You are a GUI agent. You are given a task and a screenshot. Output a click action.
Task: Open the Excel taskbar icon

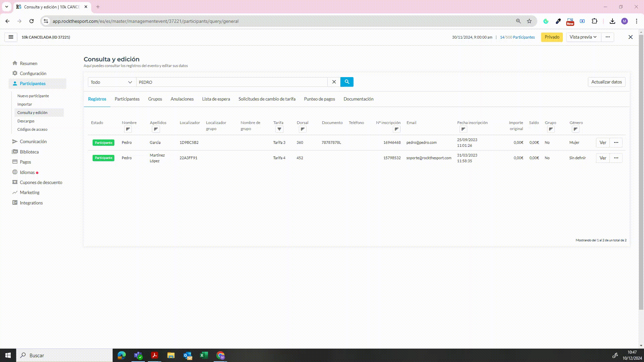204,355
